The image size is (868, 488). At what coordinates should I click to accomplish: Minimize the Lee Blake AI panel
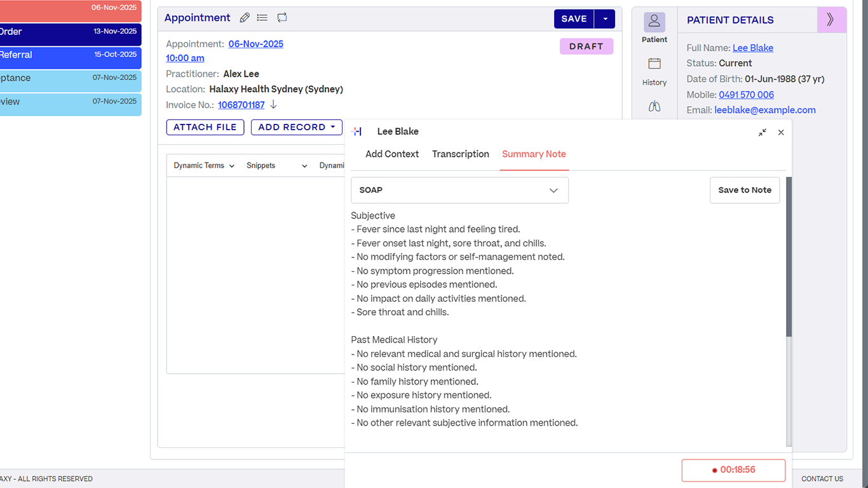[763, 132]
